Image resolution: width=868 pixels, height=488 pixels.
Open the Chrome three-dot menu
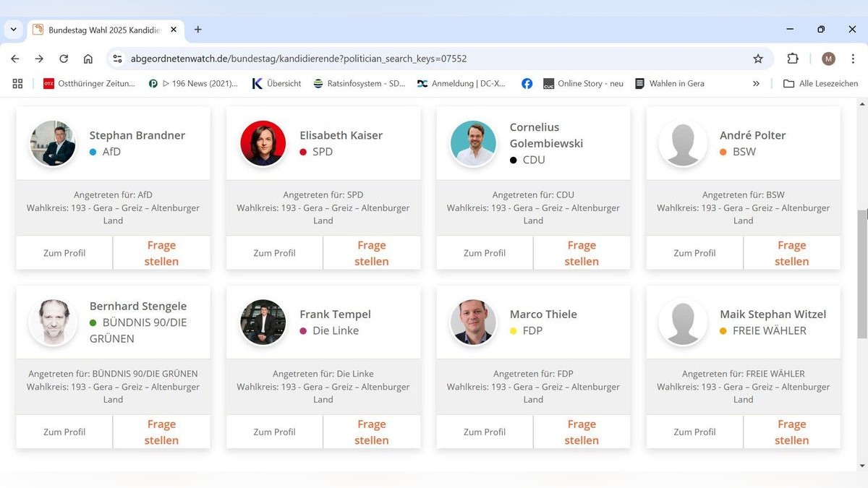[854, 59]
